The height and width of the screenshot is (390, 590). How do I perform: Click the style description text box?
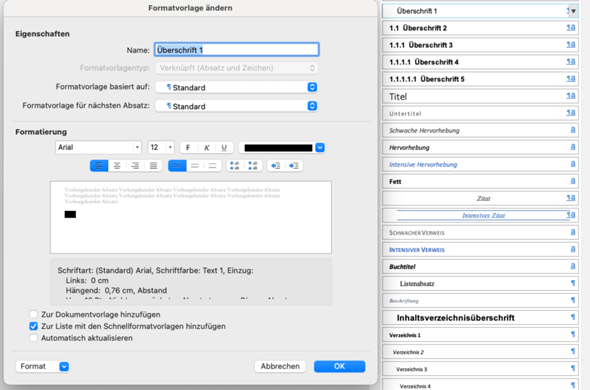191,282
